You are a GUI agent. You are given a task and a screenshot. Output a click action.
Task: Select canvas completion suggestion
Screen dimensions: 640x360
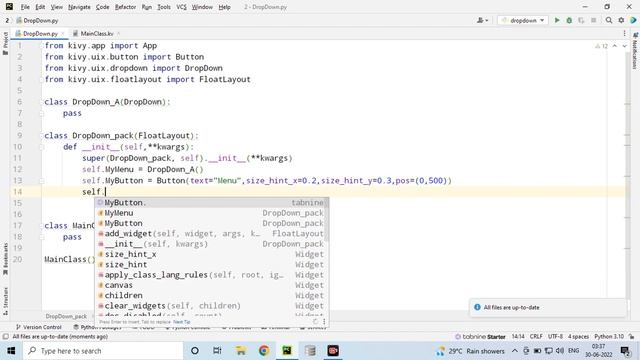pyautogui.click(x=211, y=285)
